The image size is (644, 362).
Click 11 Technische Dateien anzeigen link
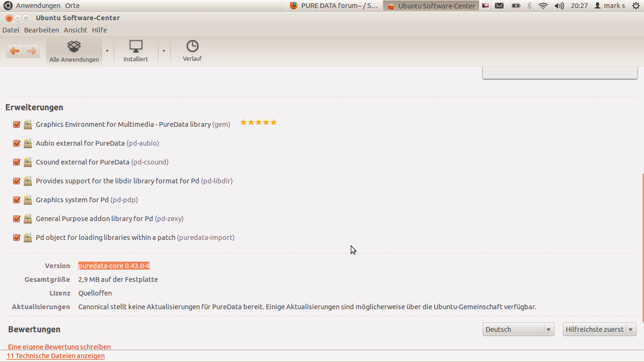56,356
